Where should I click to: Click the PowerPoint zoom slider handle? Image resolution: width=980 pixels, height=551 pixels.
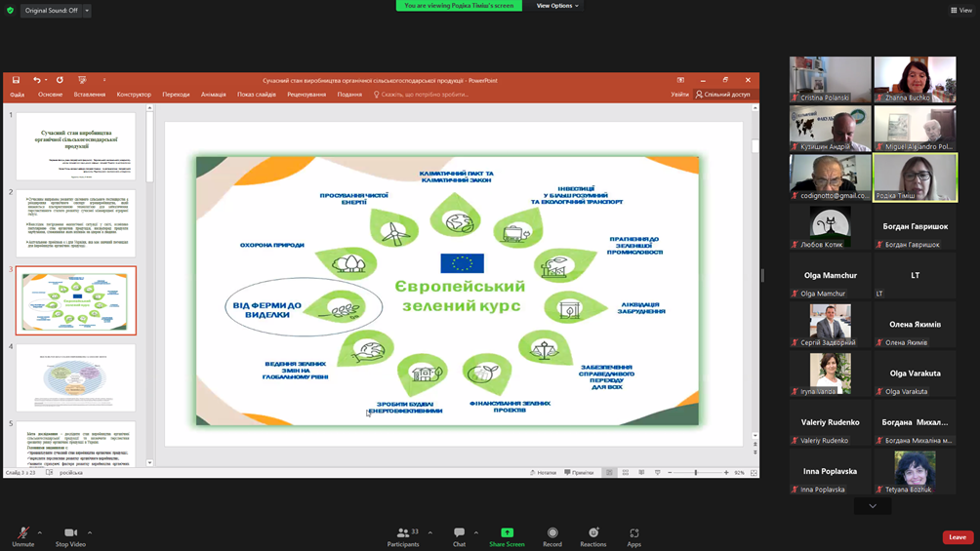pos(696,473)
